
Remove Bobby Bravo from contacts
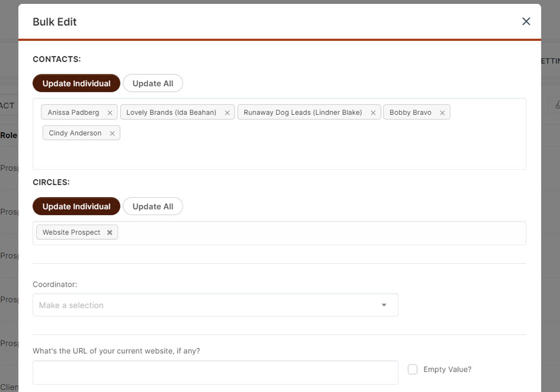click(442, 113)
